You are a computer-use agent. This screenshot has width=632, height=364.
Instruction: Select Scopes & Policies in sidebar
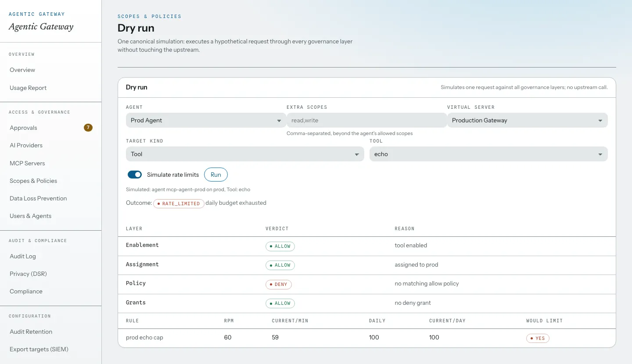click(33, 181)
